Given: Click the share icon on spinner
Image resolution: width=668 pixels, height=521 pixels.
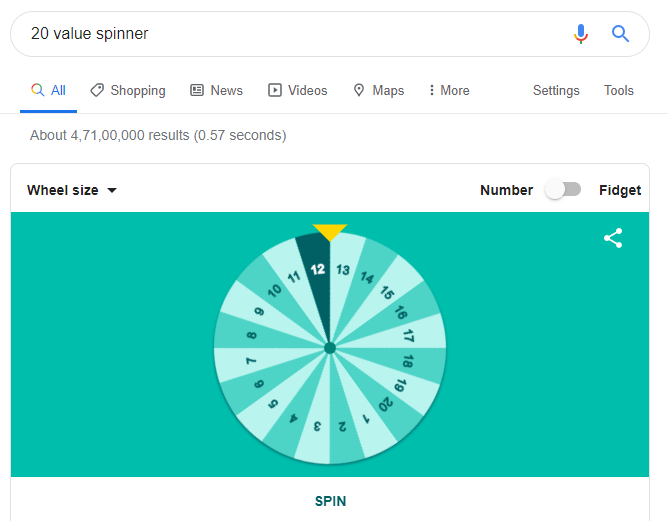Looking at the screenshot, I should pyautogui.click(x=613, y=238).
